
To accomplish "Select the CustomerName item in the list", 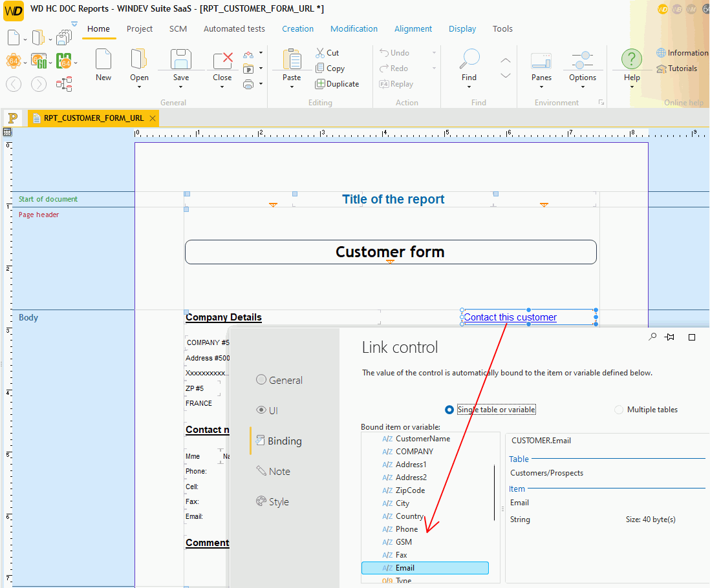I will pos(423,439).
